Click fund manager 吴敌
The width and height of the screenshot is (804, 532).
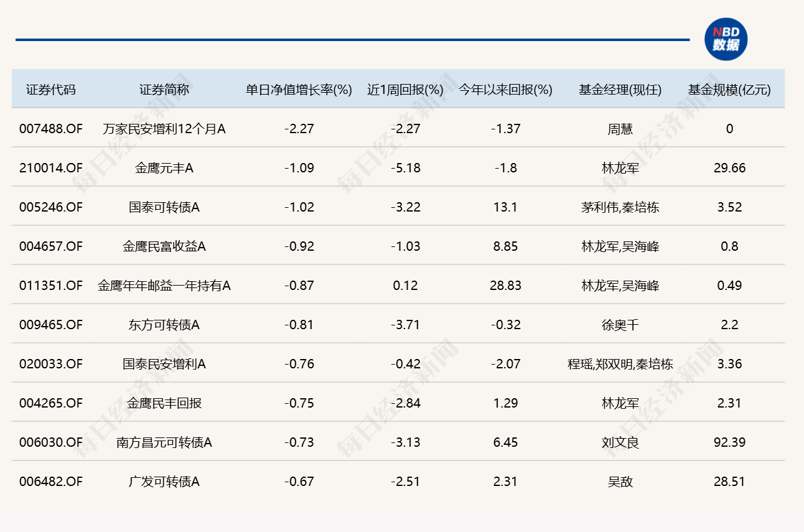(620, 482)
